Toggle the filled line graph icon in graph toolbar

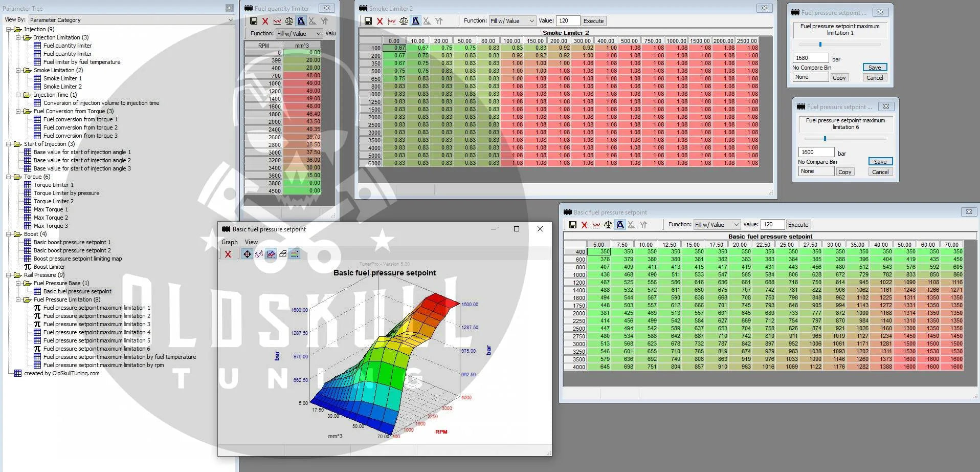pos(271,254)
